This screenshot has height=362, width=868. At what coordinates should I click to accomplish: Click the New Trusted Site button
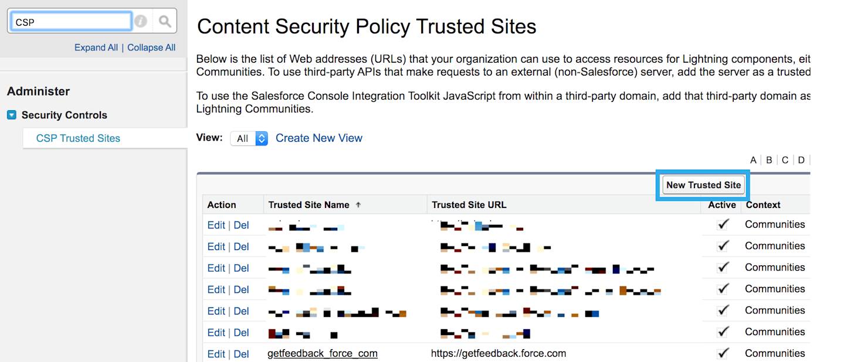tap(704, 185)
